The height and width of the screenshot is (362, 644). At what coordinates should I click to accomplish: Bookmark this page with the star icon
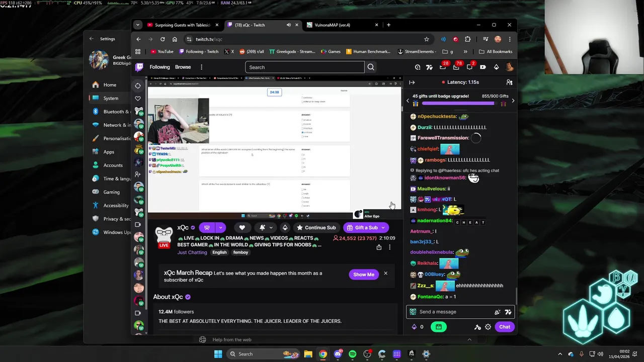pyautogui.click(x=427, y=39)
